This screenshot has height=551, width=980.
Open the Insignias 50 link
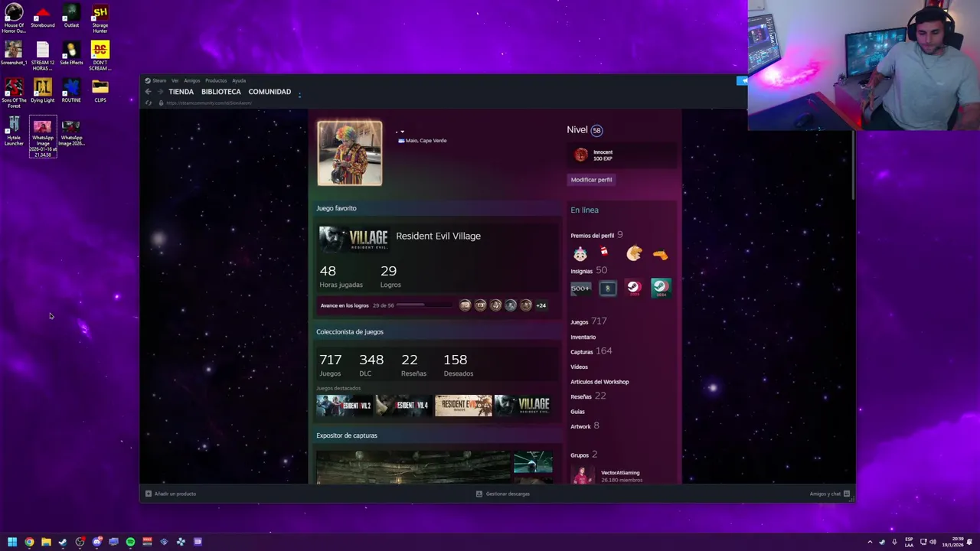coord(589,271)
